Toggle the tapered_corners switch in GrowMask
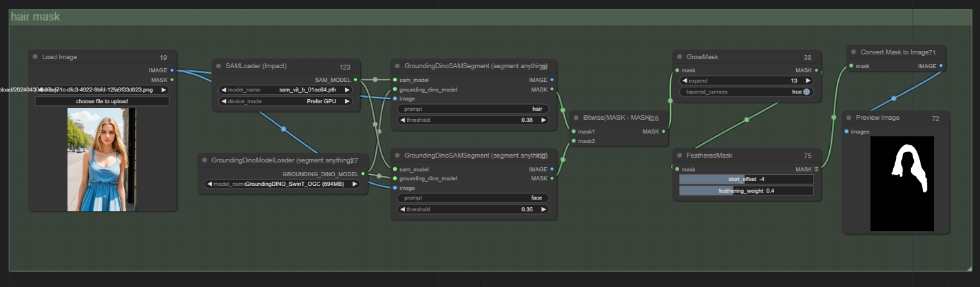Viewport: 980px width, 287px height. point(806,92)
